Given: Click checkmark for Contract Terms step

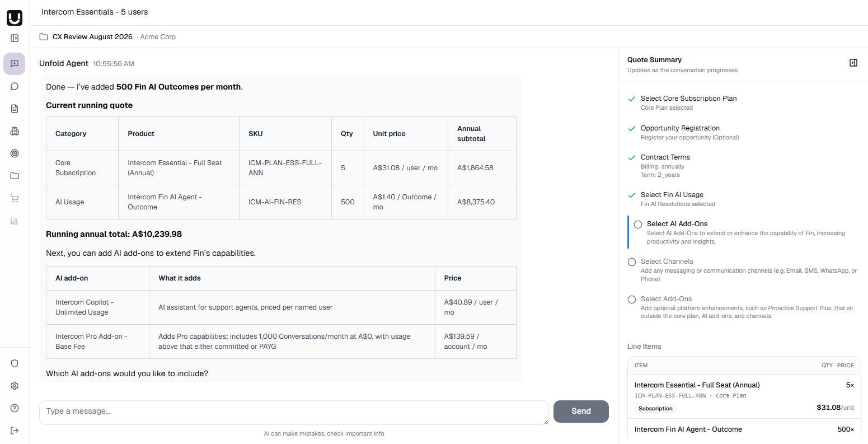Looking at the screenshot, I should tap(632, 157).
